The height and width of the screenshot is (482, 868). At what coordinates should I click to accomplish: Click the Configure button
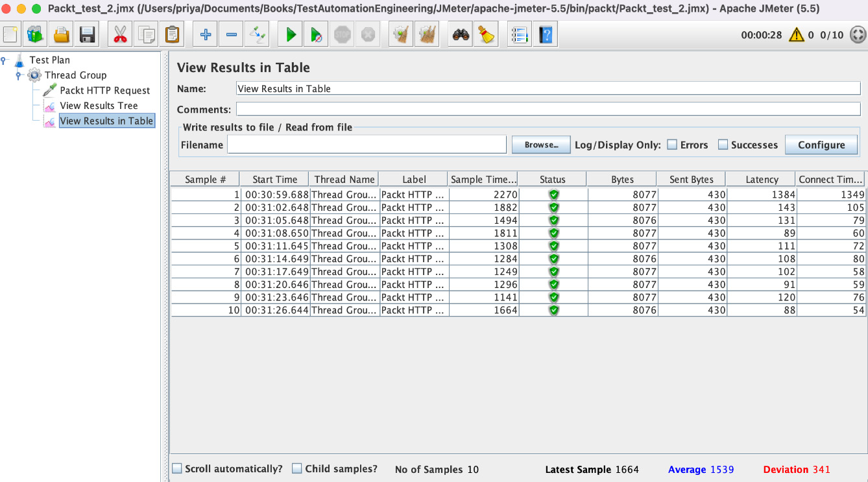point(821,145)
